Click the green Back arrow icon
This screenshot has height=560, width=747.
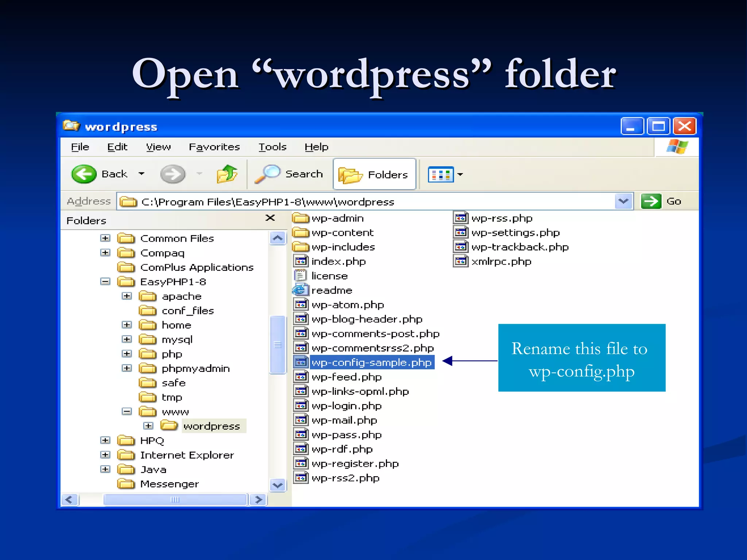(x=84, y=174)
